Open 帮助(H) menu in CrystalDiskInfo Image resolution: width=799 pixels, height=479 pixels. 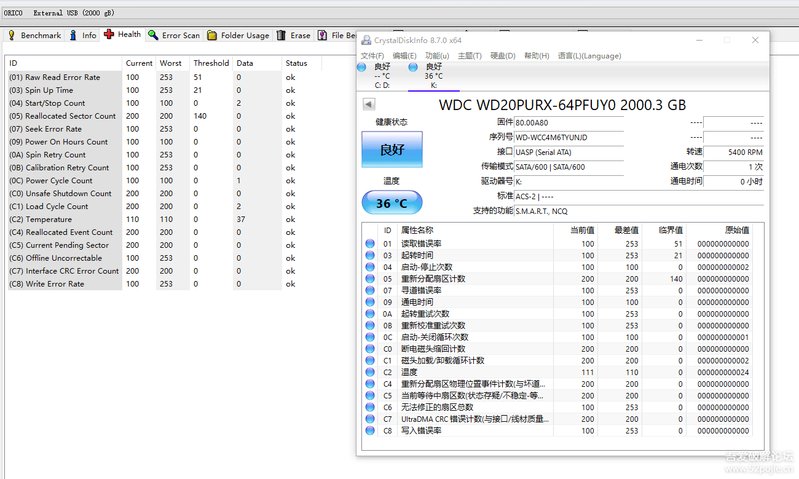(537, 56)
